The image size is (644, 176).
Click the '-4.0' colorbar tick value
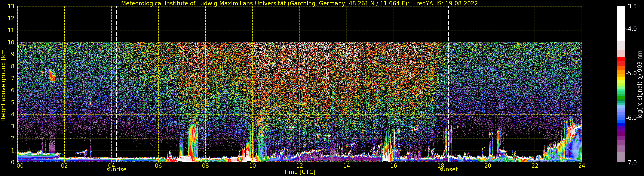pyautogui.click(x=631, y=29)
